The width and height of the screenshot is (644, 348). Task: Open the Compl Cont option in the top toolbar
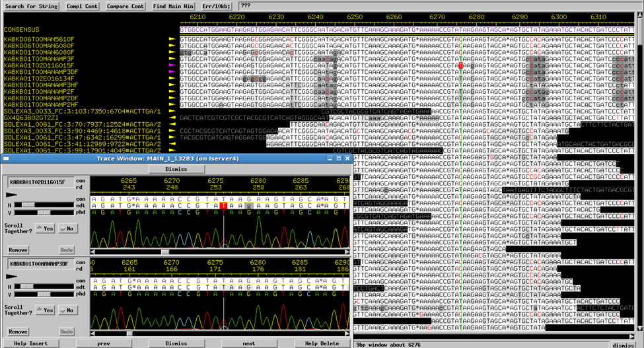82,6
